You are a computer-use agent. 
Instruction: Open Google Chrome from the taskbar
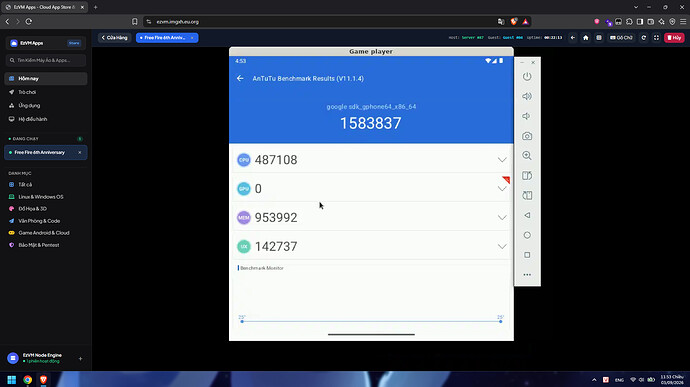(28, 380)
